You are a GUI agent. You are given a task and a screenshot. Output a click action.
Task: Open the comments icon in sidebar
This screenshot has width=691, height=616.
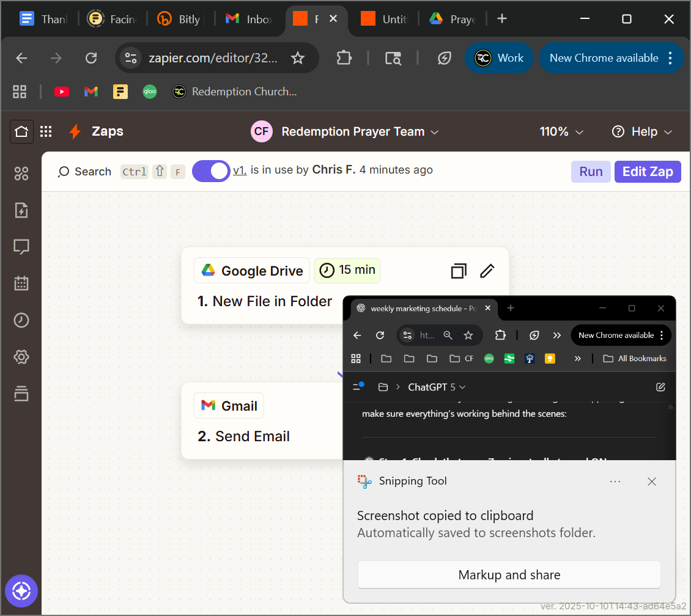pos(21,247)
